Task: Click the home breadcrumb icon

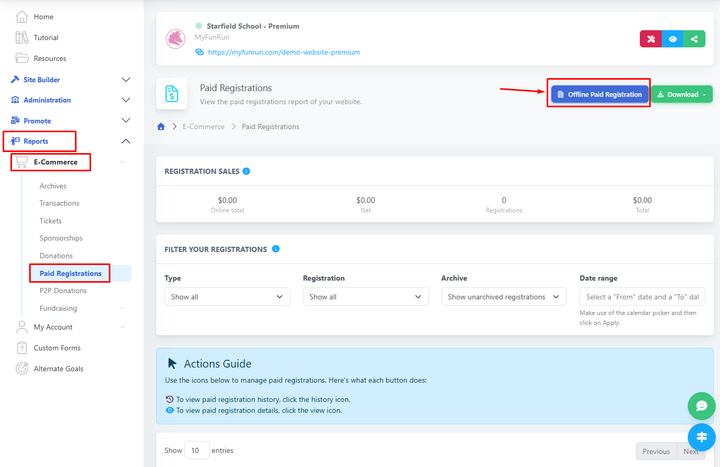Action: click(x=162, y=126)
